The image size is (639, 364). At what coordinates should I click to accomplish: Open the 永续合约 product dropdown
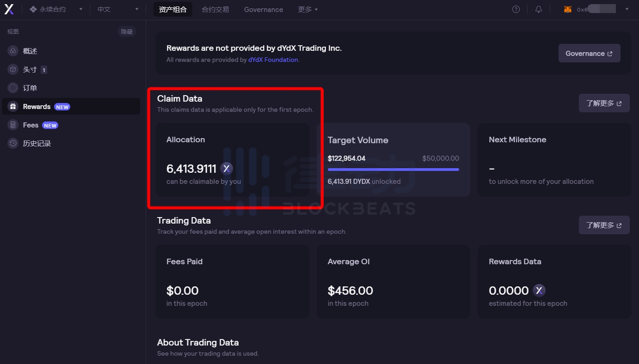click(56, 9)
